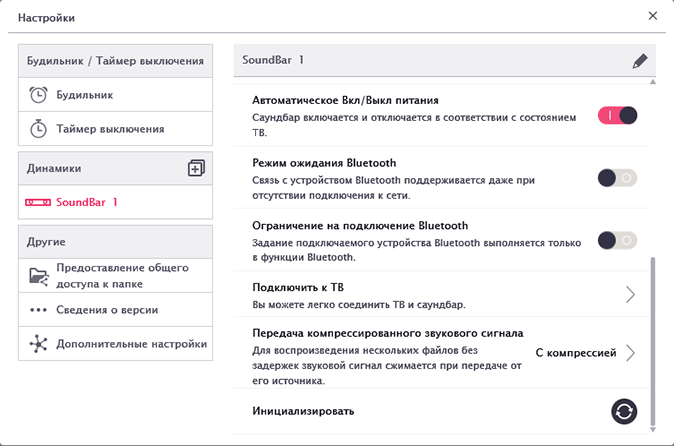The image size is (674, 446).
Task: Click the shared folder icon
Action: 38,275
